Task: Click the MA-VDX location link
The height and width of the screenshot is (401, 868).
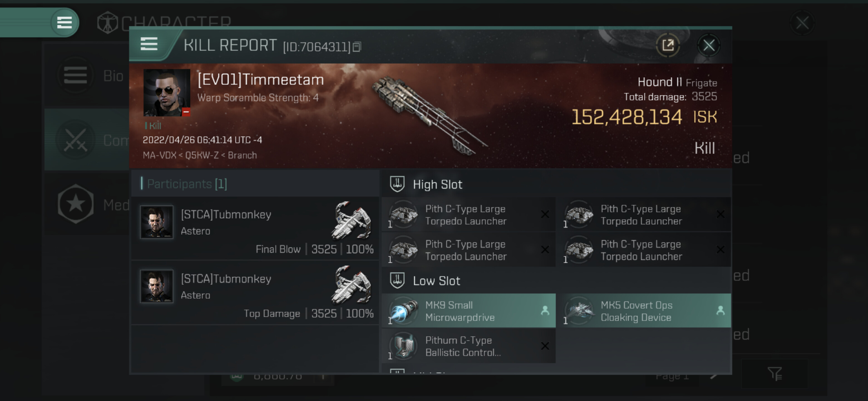Action: coord(159,155)
